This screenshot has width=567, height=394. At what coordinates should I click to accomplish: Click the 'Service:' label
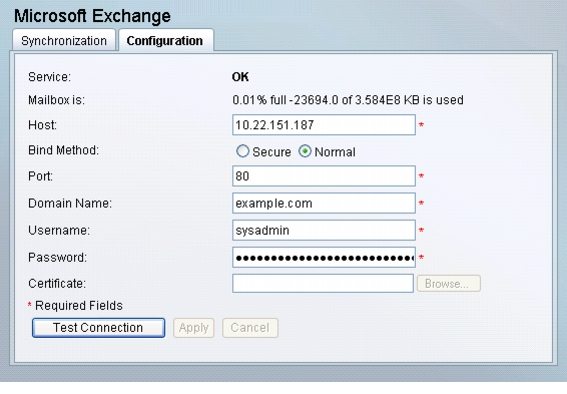tap(50, 77)
